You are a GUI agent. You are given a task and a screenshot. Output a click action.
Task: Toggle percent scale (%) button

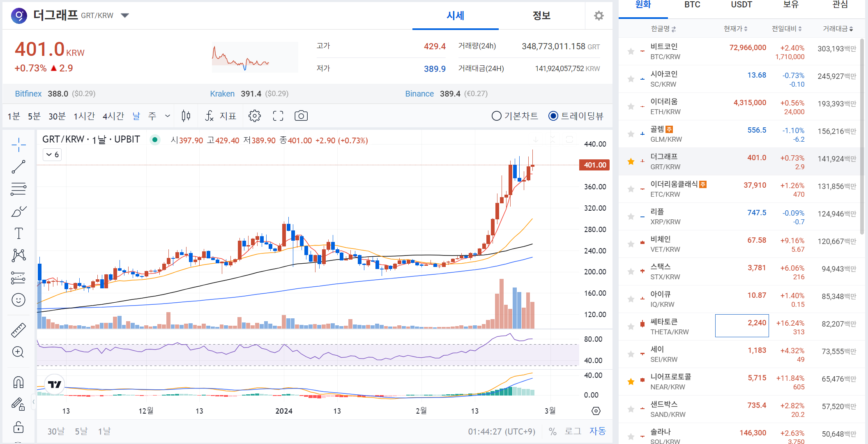pyautogui.click(x=553, y=431)
